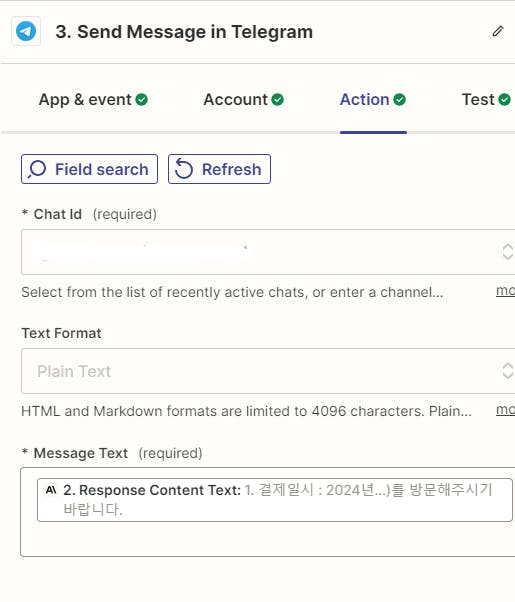Click the Refresh button
515x602 pixels.
[219, 169]
